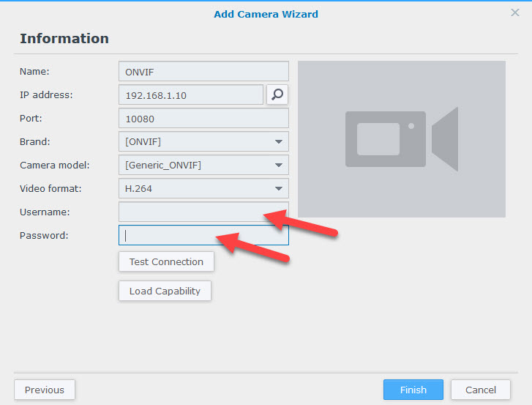
Task: Click the IP address input field
Action: tap(191, 94)
